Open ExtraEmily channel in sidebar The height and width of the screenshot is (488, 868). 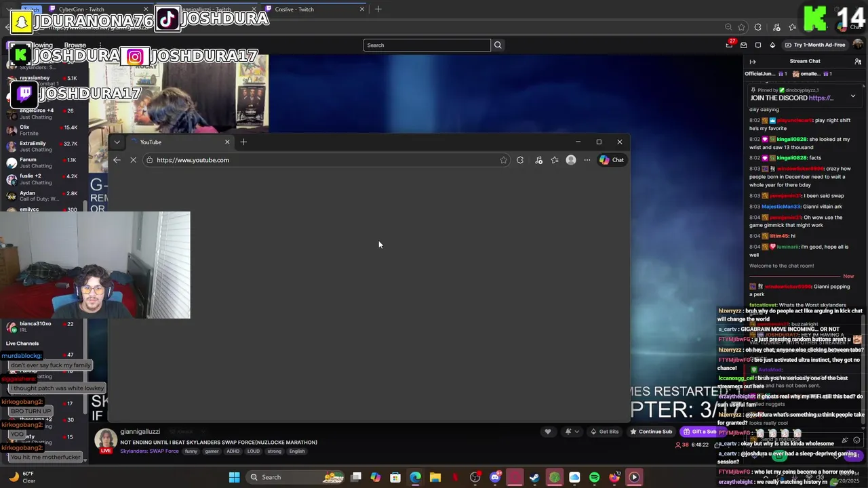click(43, 146)
